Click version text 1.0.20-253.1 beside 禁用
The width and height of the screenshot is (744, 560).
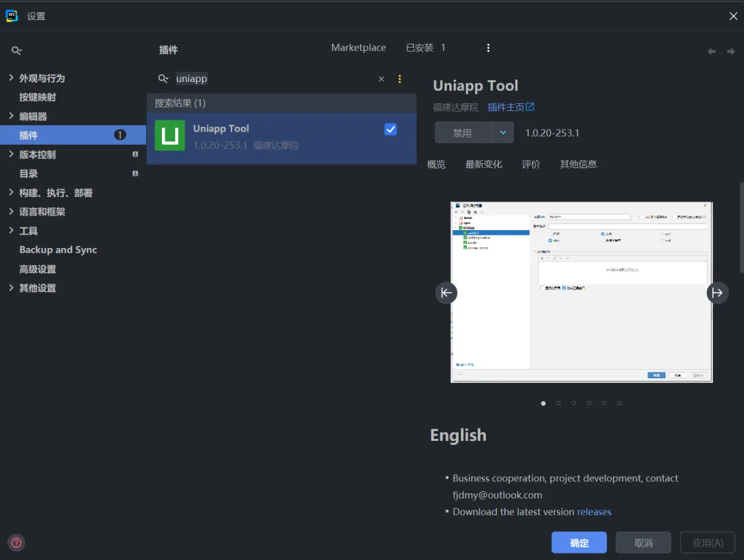pos(552,133)
